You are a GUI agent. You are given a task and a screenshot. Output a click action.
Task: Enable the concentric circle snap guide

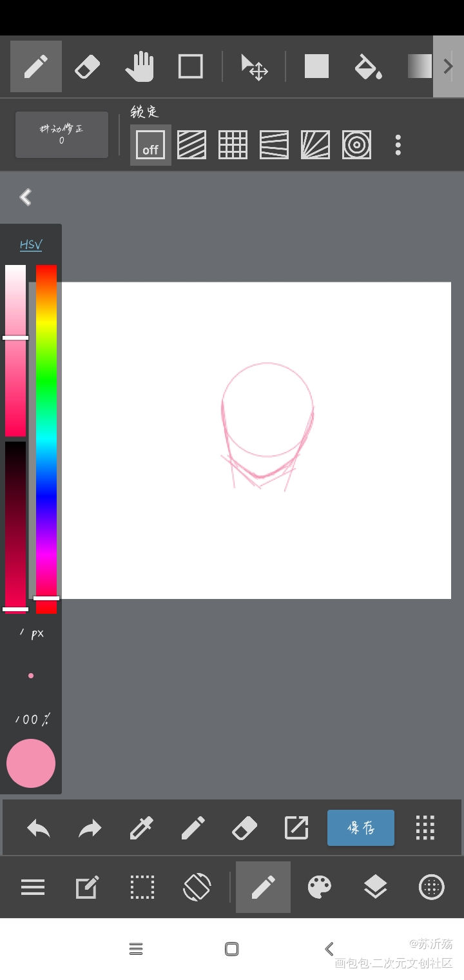pos(356,145)
